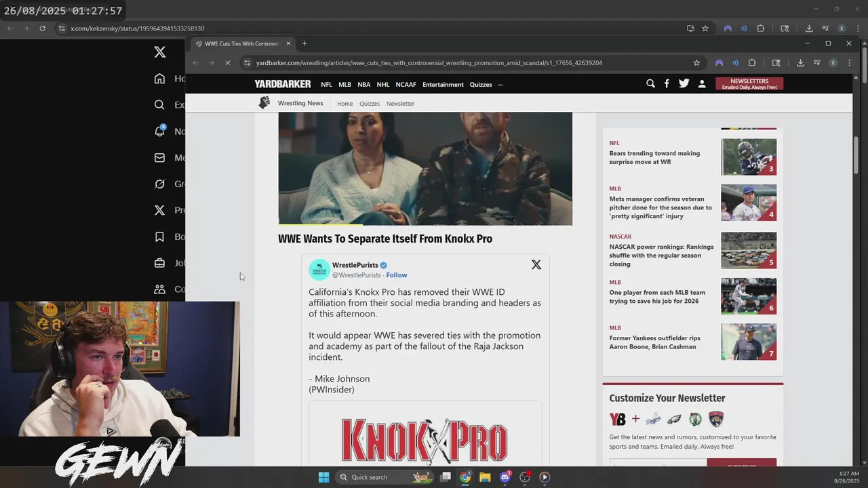Image resolution: width=868 pixels, height=488 pixels.
Task: Go to Home in the X sidebar
Action: point(159,79)
